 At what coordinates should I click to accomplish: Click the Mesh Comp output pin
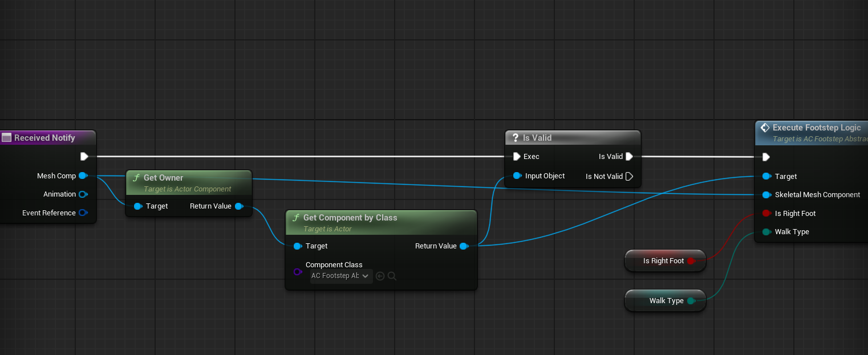pos(83,176)
